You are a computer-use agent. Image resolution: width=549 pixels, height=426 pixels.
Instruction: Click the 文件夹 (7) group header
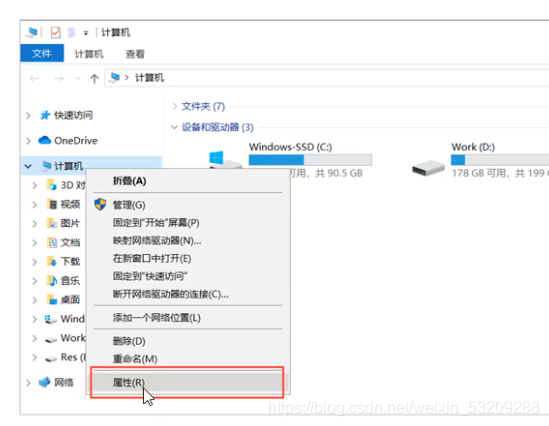click(x=203, y=106)
